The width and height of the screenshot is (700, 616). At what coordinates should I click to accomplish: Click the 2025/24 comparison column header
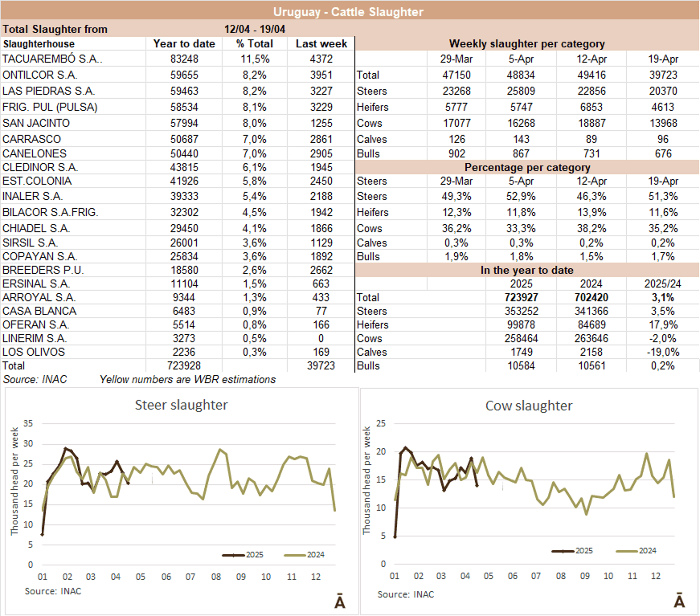[x=663, y=284]
